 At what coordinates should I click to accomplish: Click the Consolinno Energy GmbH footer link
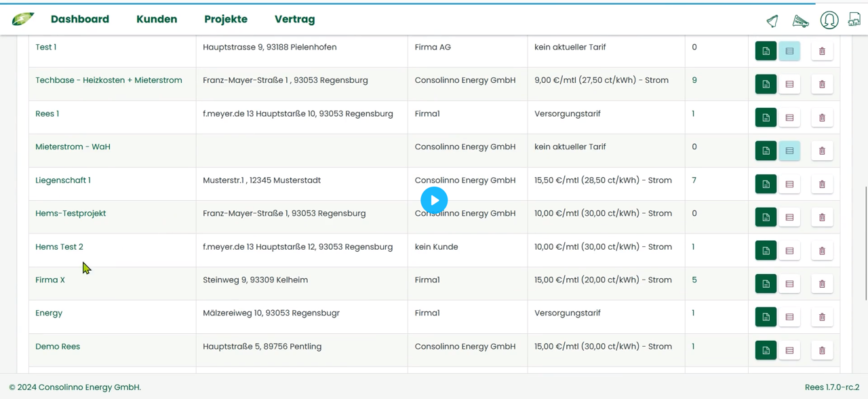pyautogui.click(x=88, y=387)
